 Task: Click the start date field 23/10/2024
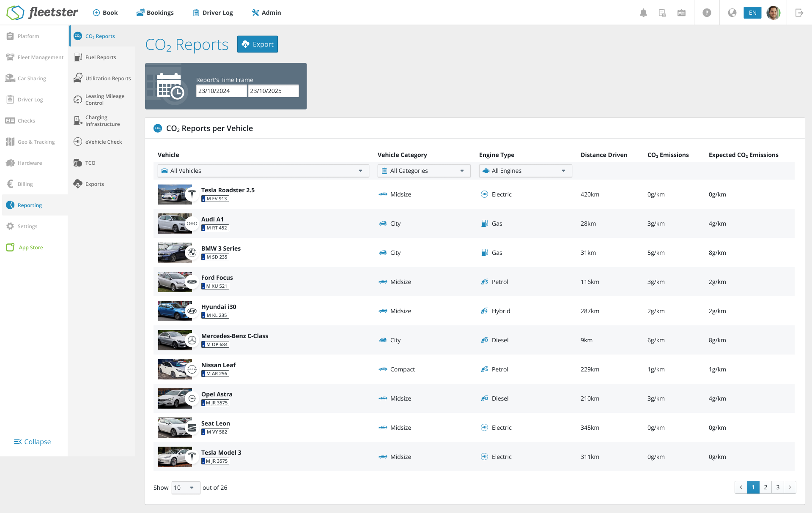pos(221,91)
